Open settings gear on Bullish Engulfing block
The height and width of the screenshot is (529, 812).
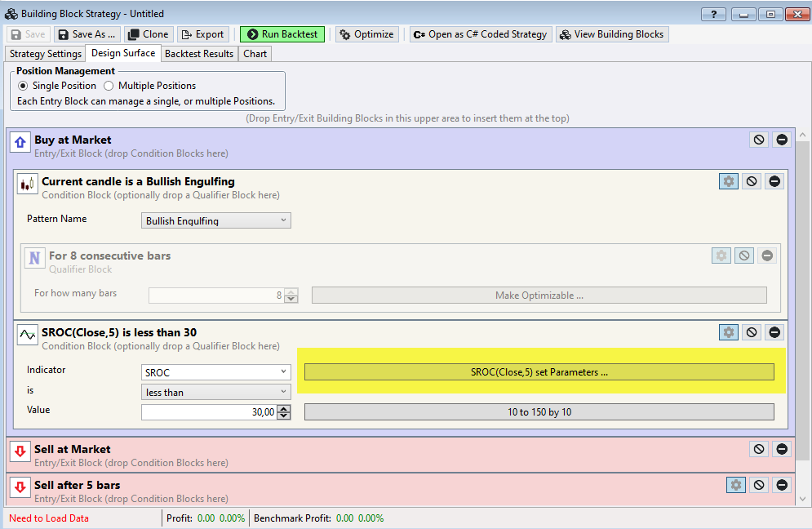pos(728,180)
